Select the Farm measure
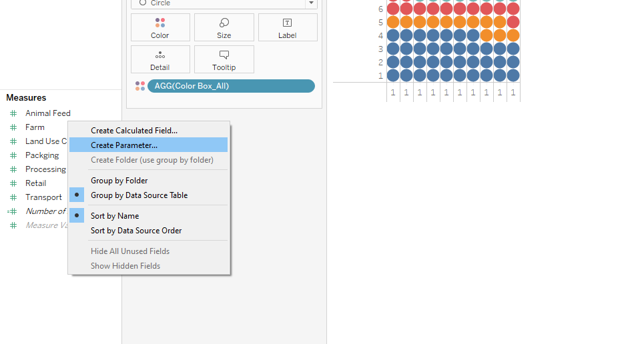Image resolution: width=644 pixels, height=344 pixels. coord(35,127)
